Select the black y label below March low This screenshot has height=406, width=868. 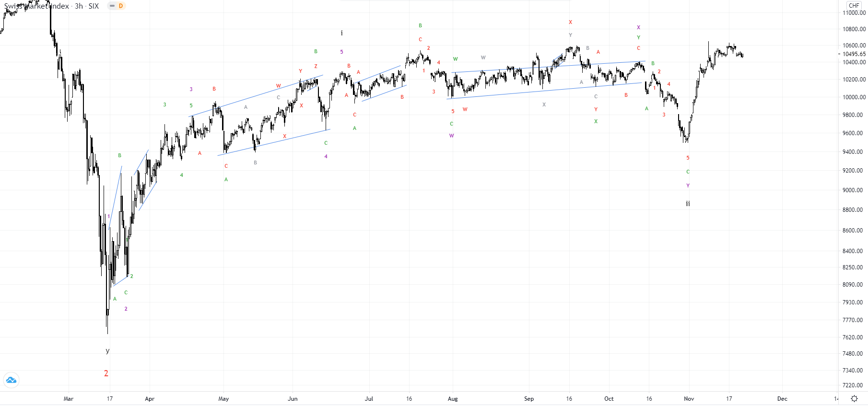point(107,351)
